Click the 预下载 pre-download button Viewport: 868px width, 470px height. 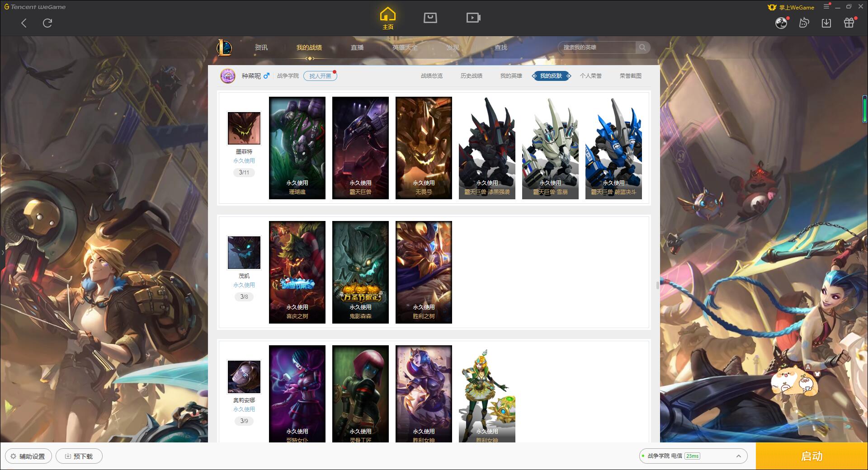point(79,456)
